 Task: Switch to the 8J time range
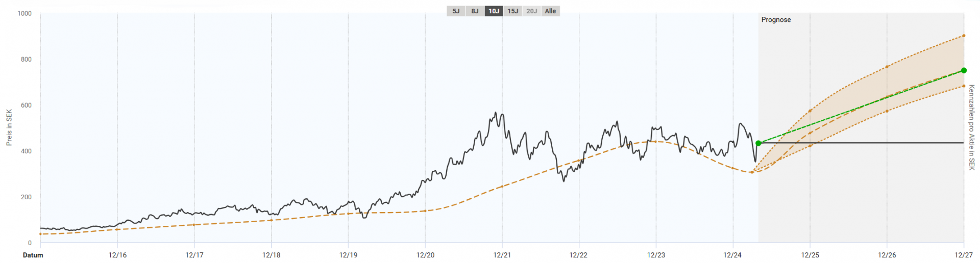click(x=475, y=11)
